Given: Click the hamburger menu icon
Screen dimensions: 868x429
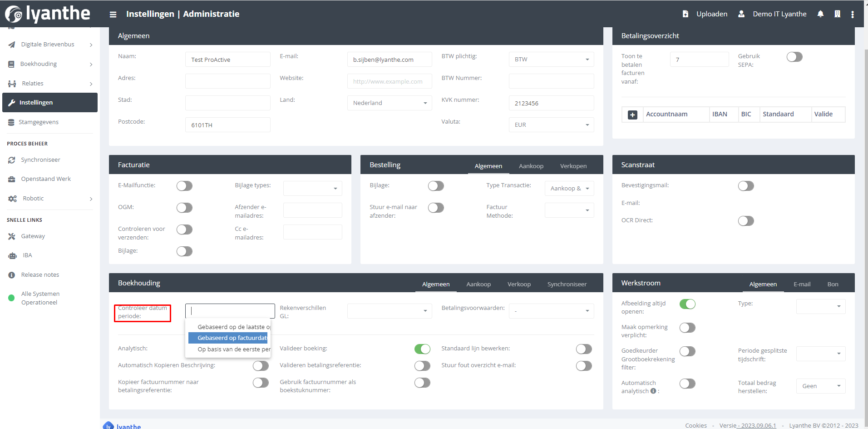Looking at the screenshot, I should click(x=113, y=15).
